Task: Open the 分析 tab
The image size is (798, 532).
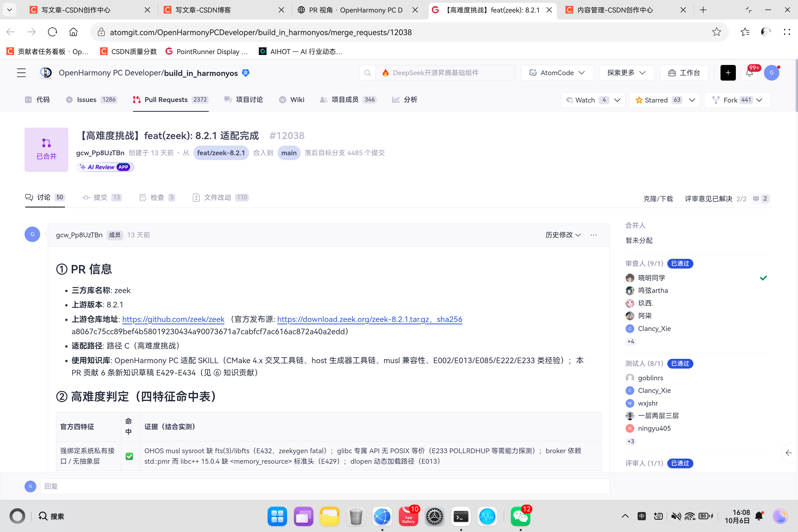Action: click(x=404, y=100)
